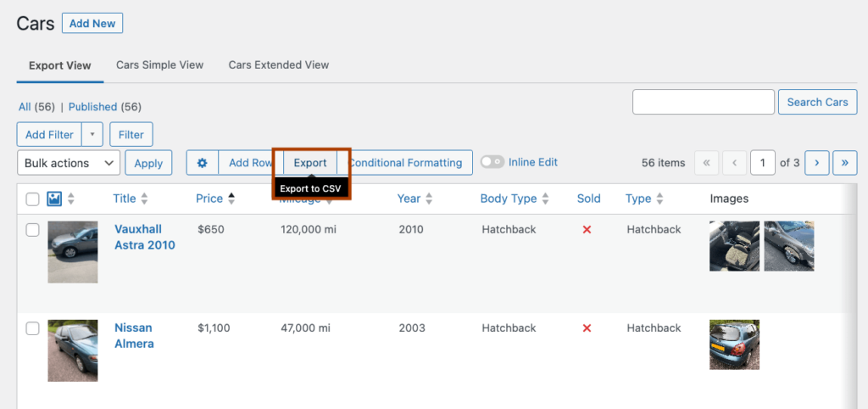This screenshot has height=409, width=868.
Task: Click red X sold status for Vauxhall Astra
Action: pyautogui.click(x=587, y=230)
